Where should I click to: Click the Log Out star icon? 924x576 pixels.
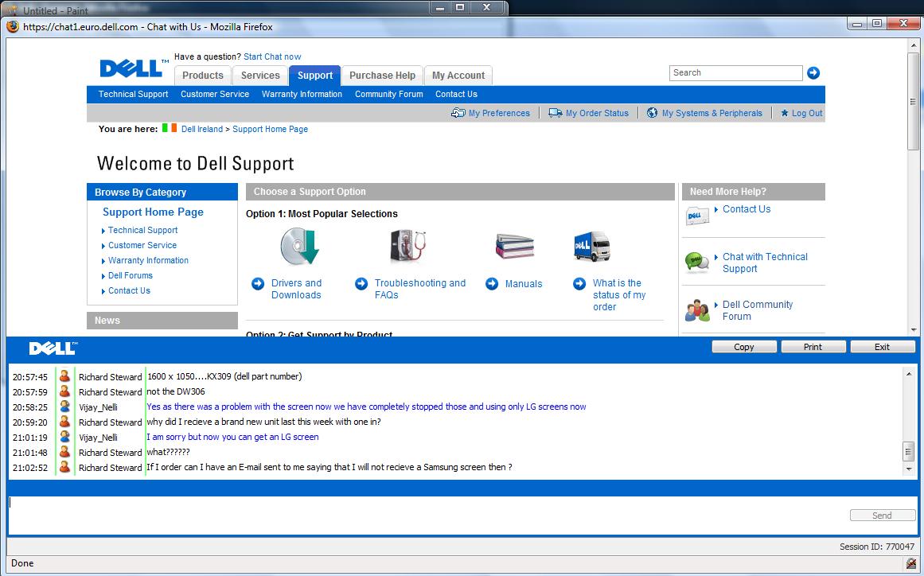(785, 113)
